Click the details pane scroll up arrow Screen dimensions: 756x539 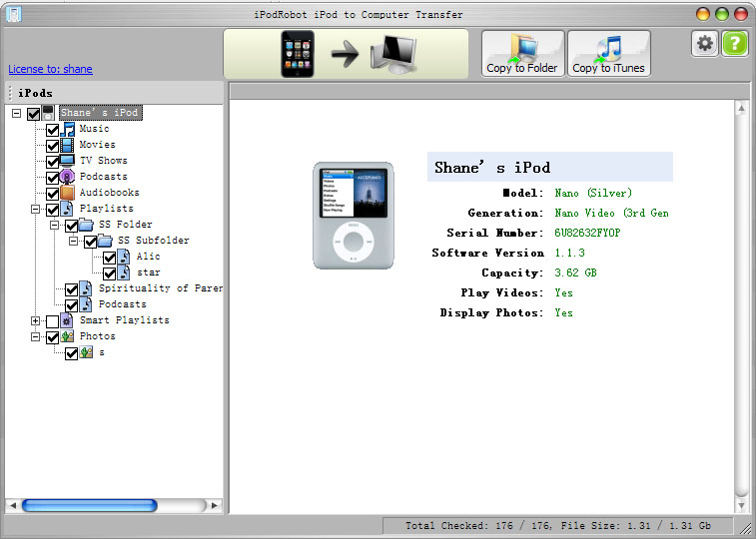(742, 109)
